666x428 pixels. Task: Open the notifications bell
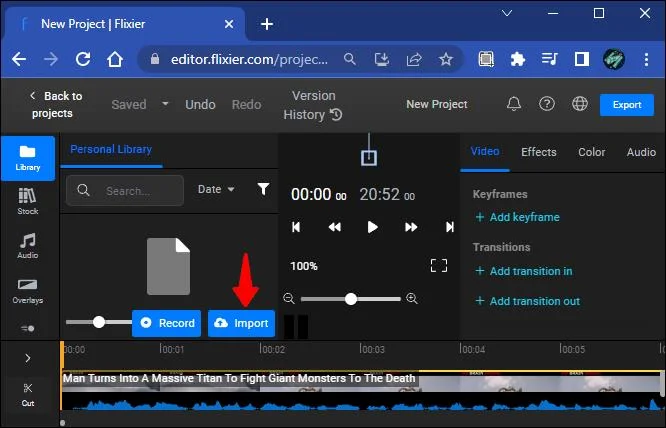coord(514,103)
